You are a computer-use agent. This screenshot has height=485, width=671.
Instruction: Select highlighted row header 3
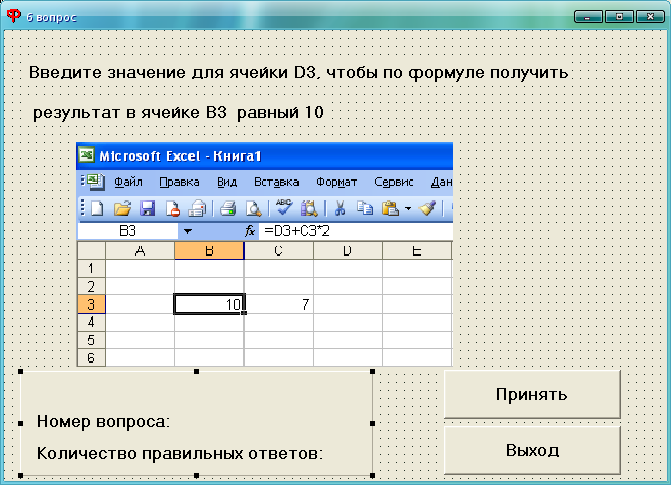click(x=91, y=304)
